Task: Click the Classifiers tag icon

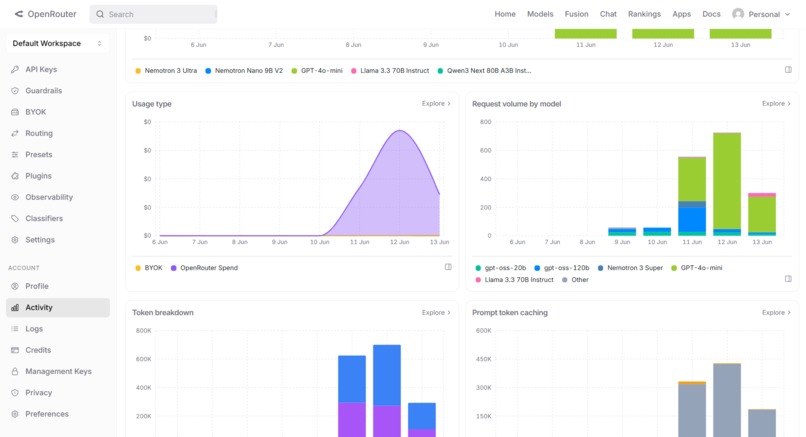Action: coord(15,218)
